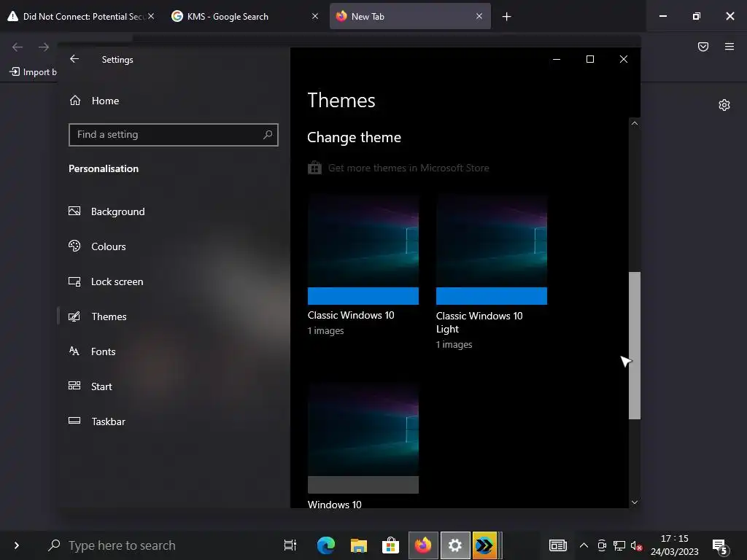Click the Taskbar icon in sidebar
The image size is (747, 560).
[74, 421]
